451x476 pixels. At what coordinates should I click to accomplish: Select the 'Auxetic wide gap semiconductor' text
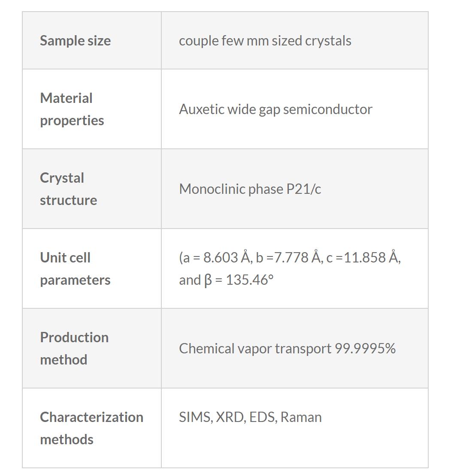275,109
